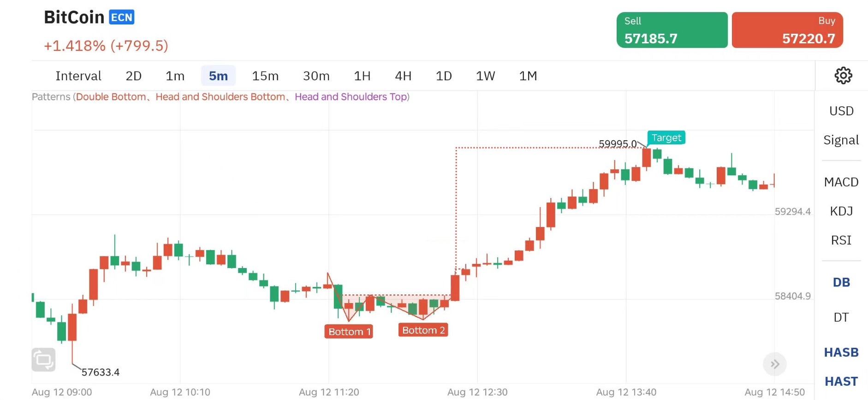Select the MACD indicator in the sidebar
Image resolution: width=868 pixels, height=400 pixels.
[x=841, y=182]
